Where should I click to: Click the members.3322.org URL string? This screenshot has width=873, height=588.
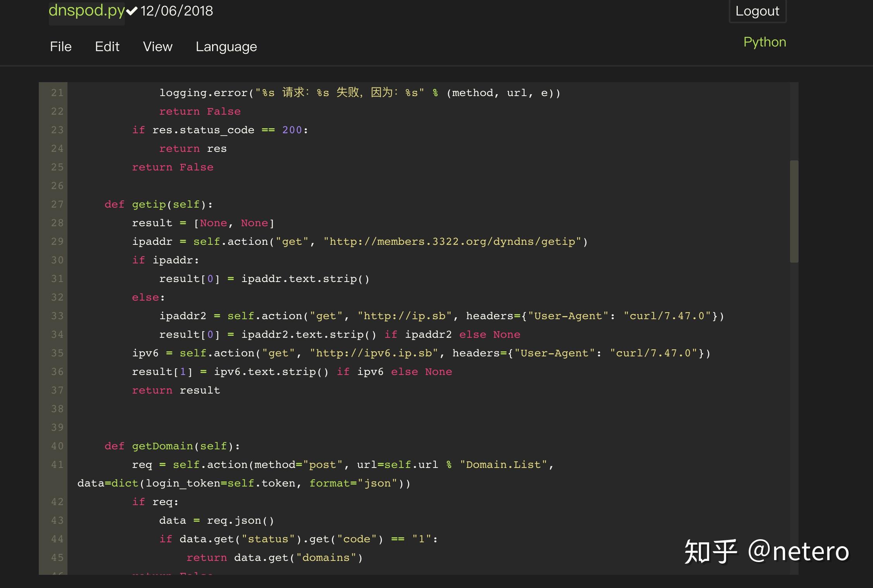pos(452,242)
